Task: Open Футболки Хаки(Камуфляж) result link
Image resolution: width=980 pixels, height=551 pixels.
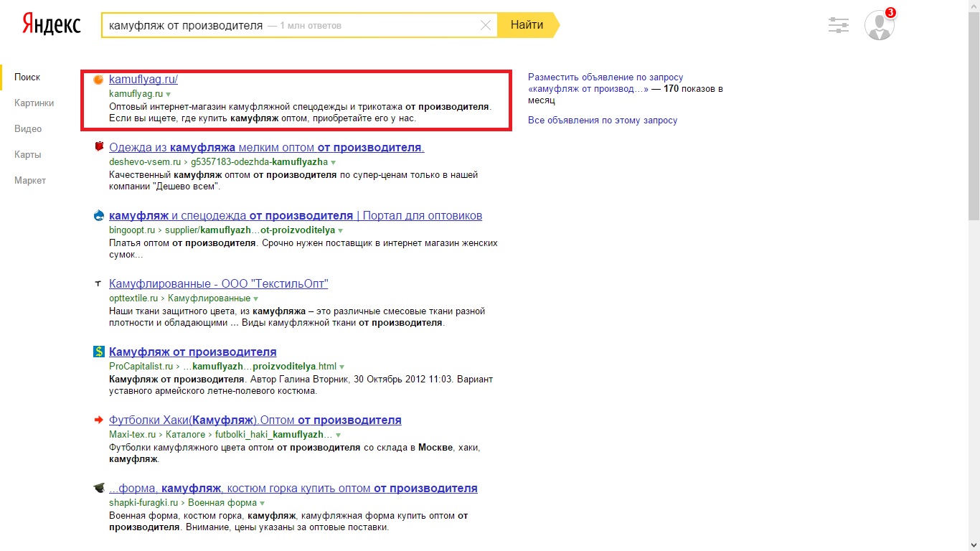Action: coord(255,420)
